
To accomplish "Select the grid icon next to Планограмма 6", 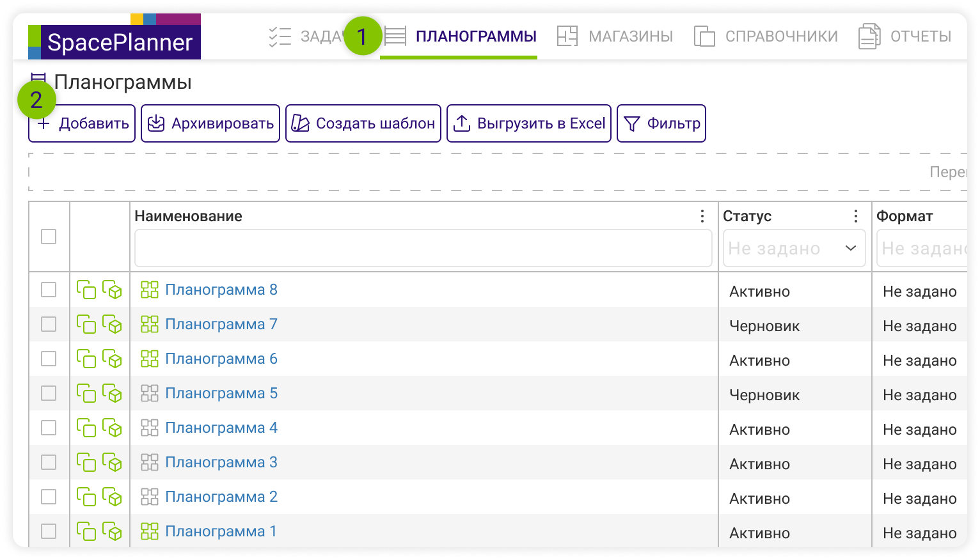I will (149, 359).
